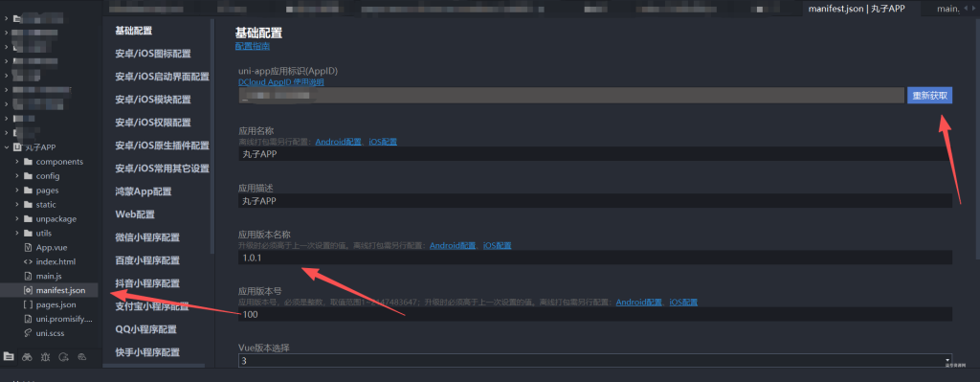Click the 丸子APP project icon in tree
The height and width of the screenshot is (382, 980).
17,147
